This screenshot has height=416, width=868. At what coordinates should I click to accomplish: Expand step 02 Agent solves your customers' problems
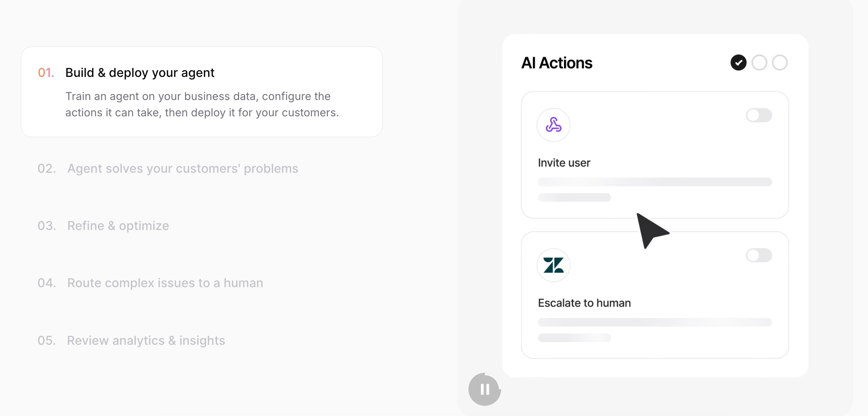click(168, 169)
